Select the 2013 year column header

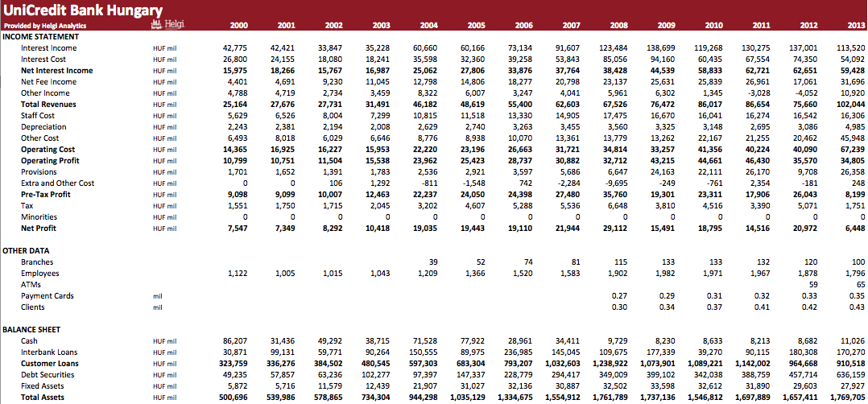tap(856, 26)
